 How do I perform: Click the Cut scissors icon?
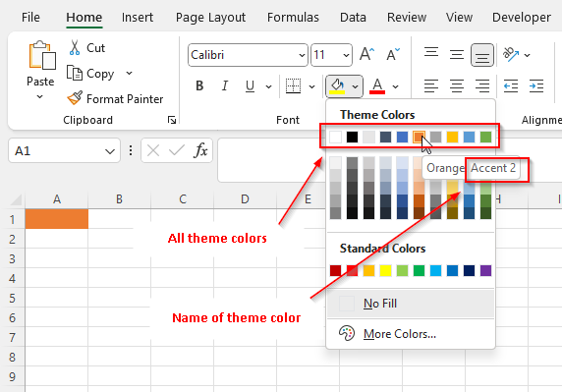point(75,48)
